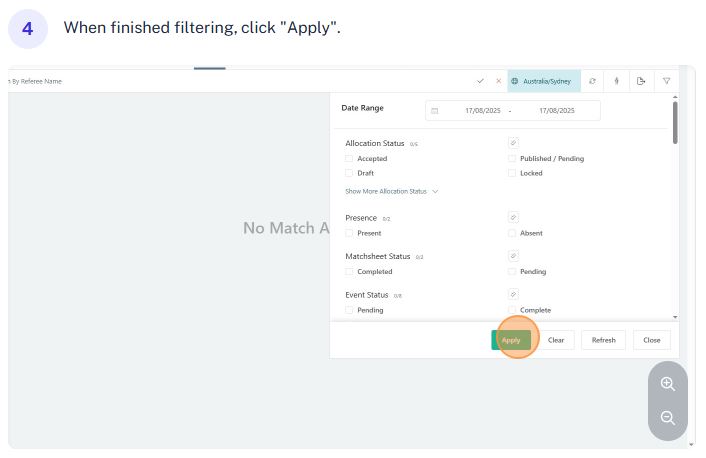This screenshot has width=706, height=458.
Task: Expand Show More Allocation Status
Action: coord(391,191)
